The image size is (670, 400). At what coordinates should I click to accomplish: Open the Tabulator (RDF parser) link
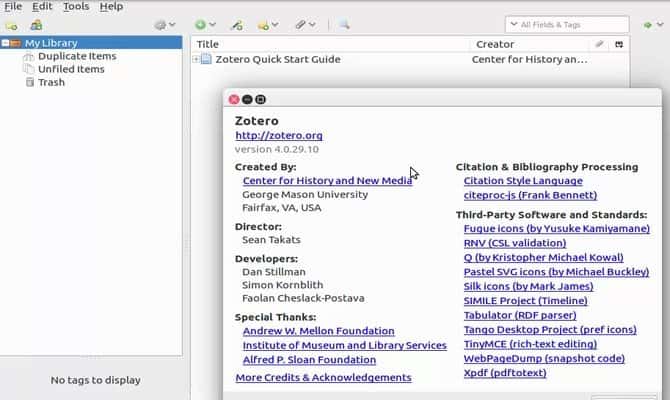click(520, 315)
